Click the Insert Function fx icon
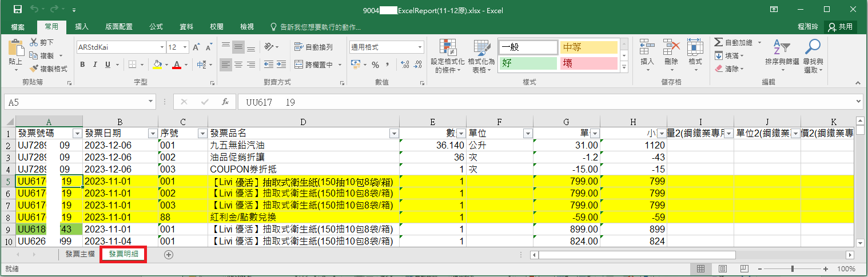Viewport: 868px width, 277px height. (225, 102)
